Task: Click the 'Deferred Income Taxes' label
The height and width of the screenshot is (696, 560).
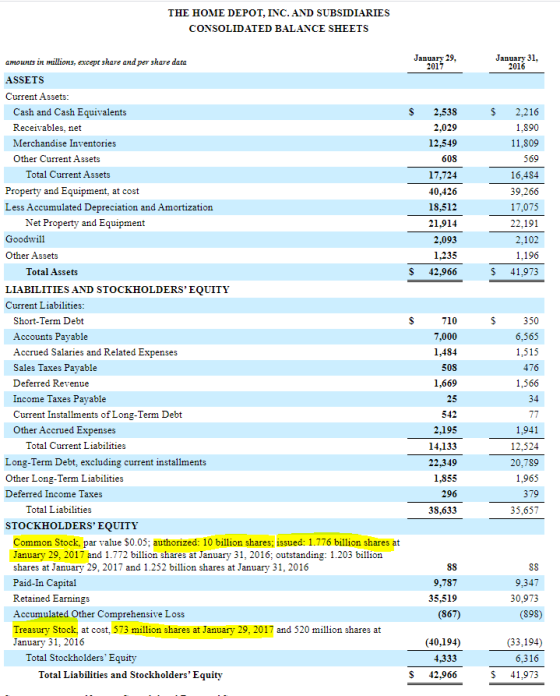Action: click(54, 494)
